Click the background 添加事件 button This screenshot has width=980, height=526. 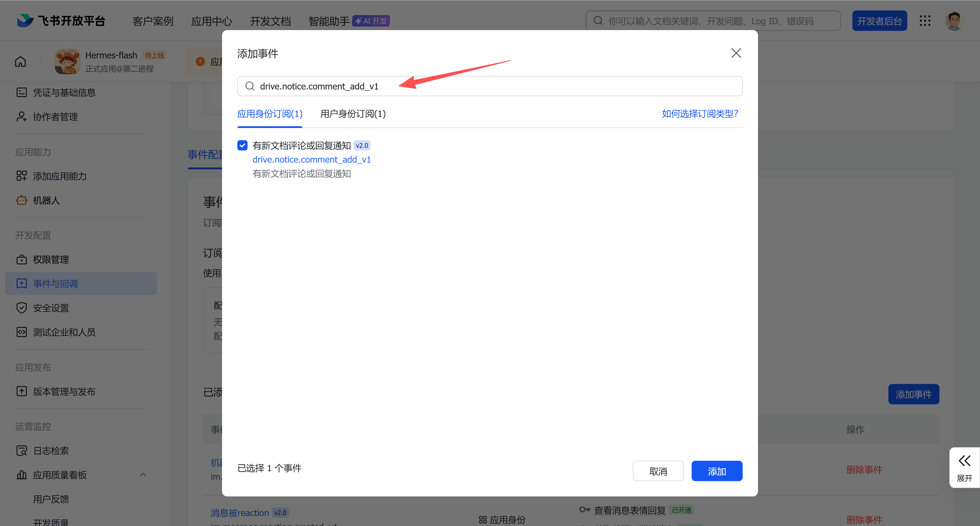tap(913, 394)
